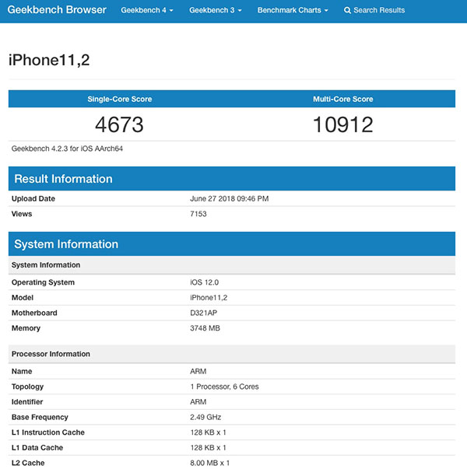Select the single-core score 4673
Viewport: 467px width, 476px height.
point(119,124)
